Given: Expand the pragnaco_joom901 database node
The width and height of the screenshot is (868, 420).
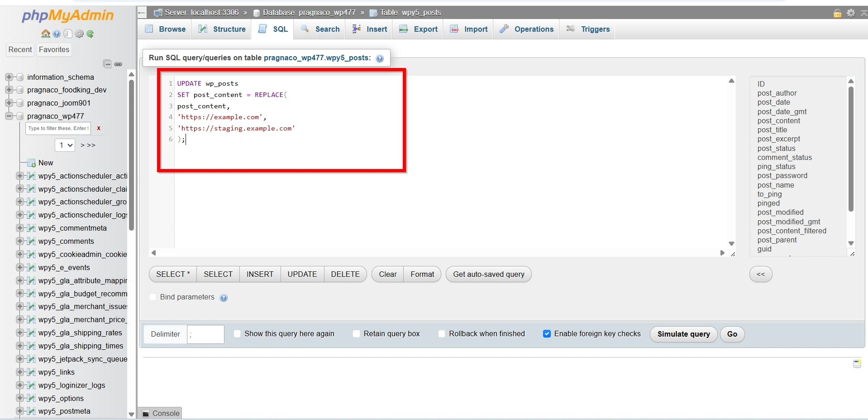Looking at the screenshot, I should pyautogui.click(x=9, y=103).
